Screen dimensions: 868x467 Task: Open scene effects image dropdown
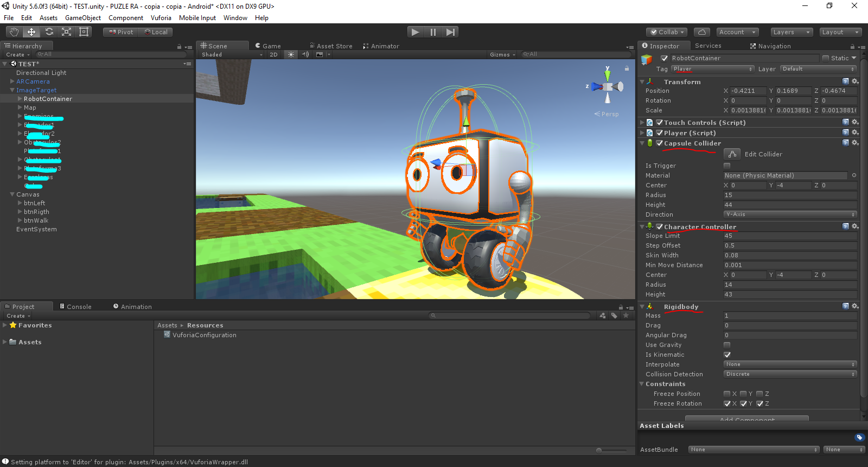(x=323, y=54)
